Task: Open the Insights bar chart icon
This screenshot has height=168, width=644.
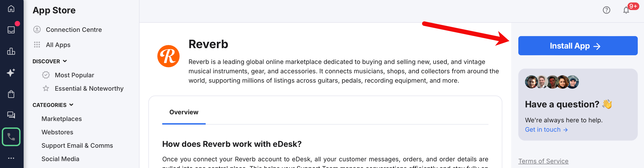Action: point(11,51)
